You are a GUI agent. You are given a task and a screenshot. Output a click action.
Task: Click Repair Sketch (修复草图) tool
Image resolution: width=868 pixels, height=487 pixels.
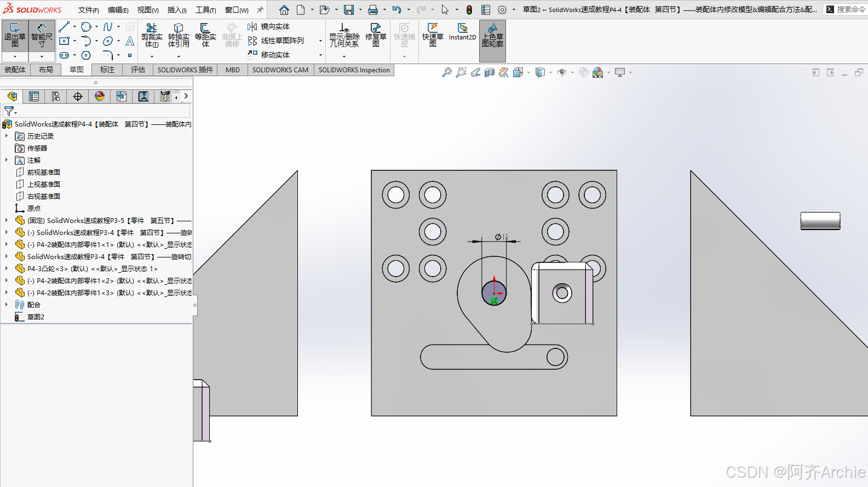[376, 35]
